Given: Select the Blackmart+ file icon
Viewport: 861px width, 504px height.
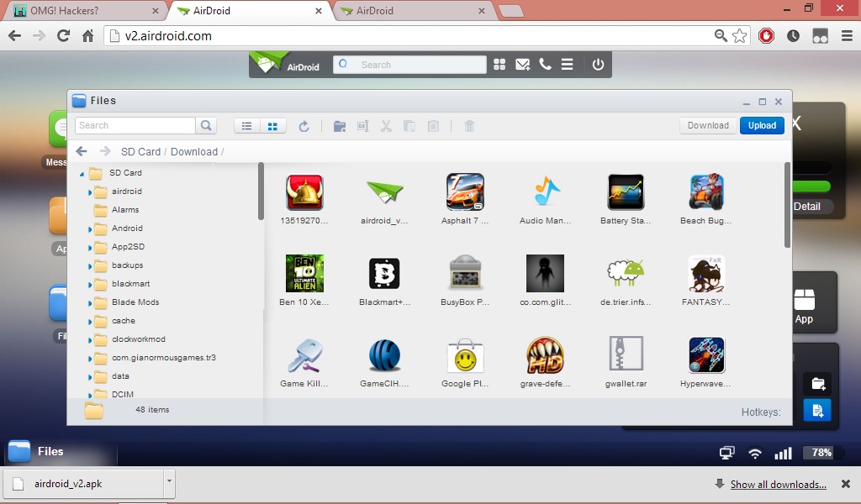Looking at the screenshot, I should tap(384, 273).
